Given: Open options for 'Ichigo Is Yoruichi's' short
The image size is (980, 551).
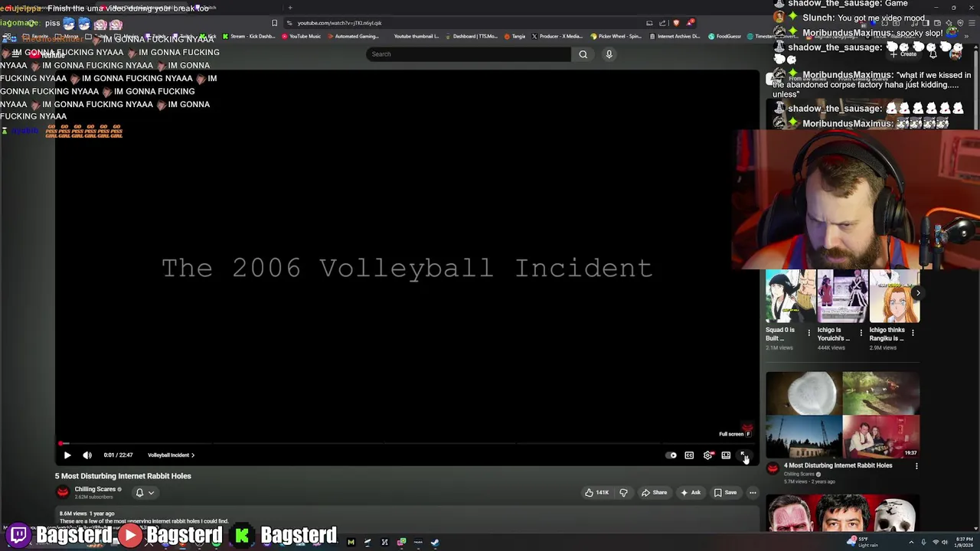Looking at the screenshot, I should click(861, 334).
